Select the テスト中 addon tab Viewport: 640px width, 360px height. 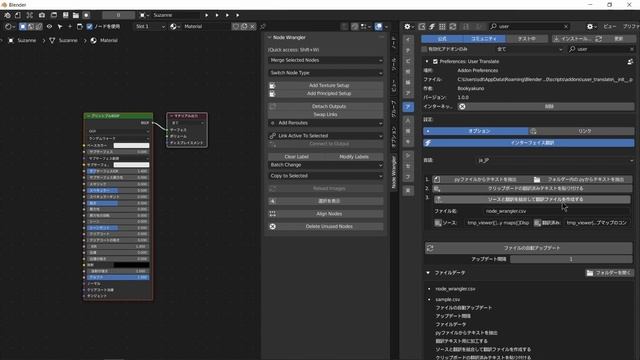pos(527,39)
